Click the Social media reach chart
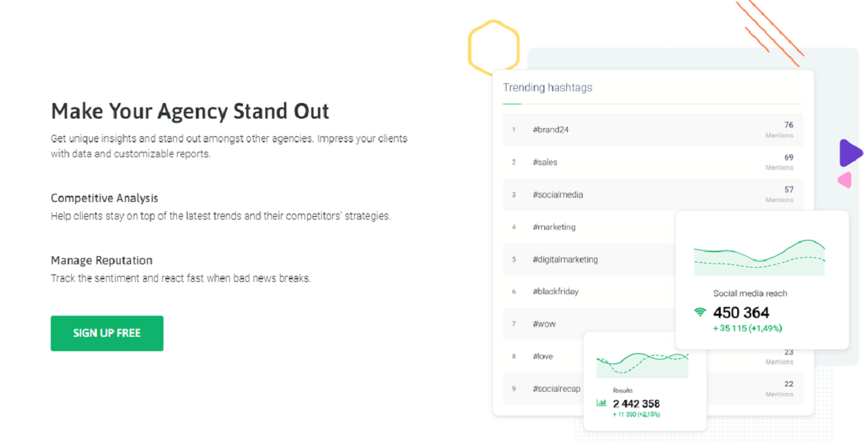The width and height of the screenshot is (868, 448). tap(759, 258)
